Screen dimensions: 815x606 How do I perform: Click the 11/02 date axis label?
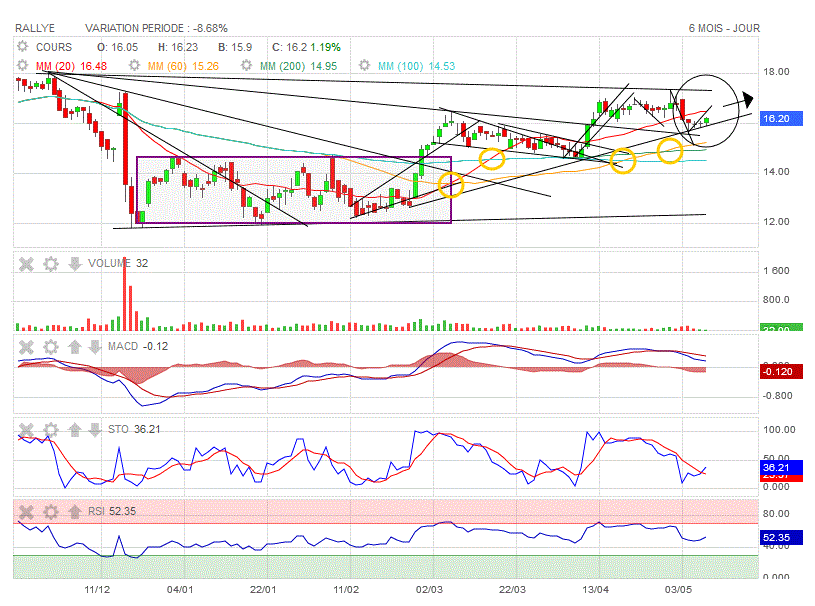pyautogui.click(x=346, y=590)
